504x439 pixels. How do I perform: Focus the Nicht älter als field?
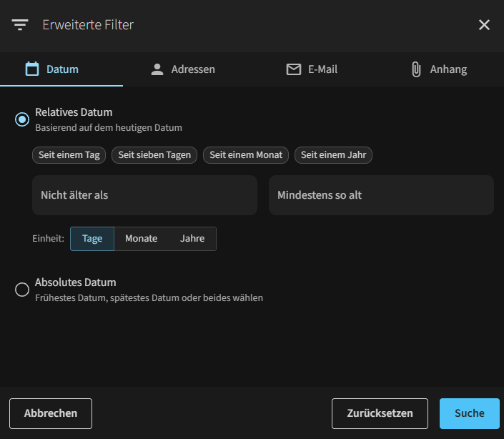pyautogui.click(x=144, y=195)
